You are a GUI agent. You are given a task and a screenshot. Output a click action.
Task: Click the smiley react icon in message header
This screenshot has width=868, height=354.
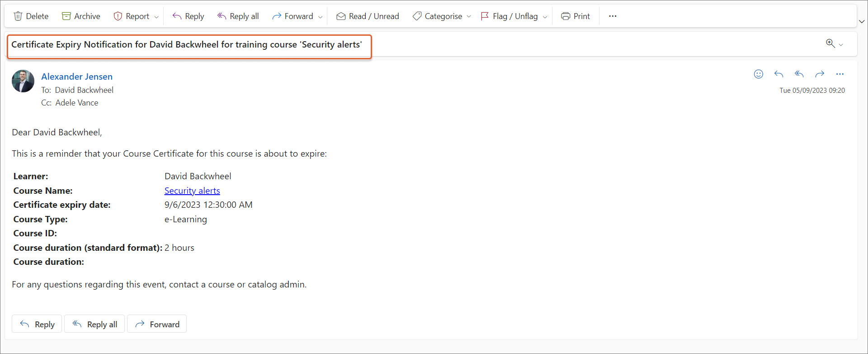[x=758, y=74]
